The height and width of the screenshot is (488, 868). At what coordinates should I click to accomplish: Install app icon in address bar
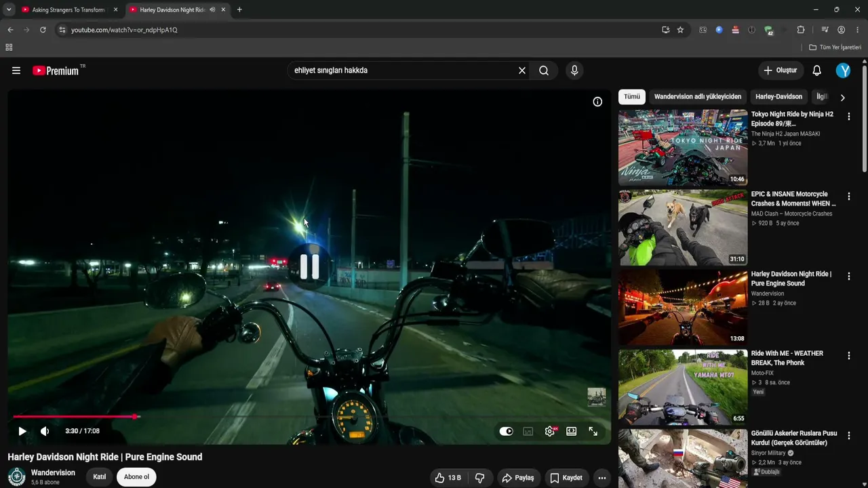click(665, 30)
